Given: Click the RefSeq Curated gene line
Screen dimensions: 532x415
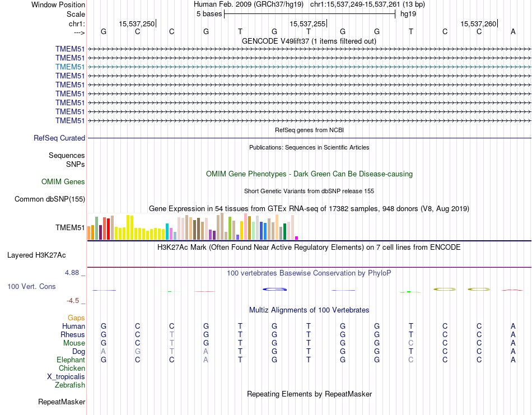Looking at the screenshot, I should 309,138.
